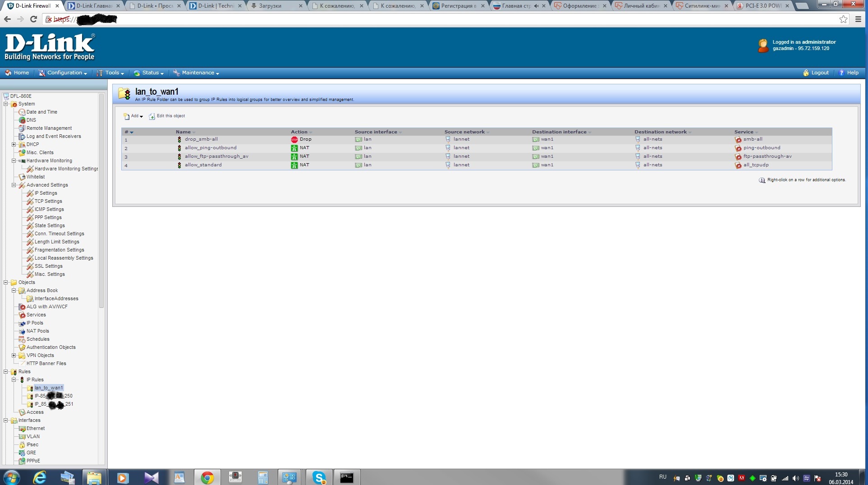Open Log and Event Receivers
Viewport: 868px width, 485px height.
coord(54,137)
